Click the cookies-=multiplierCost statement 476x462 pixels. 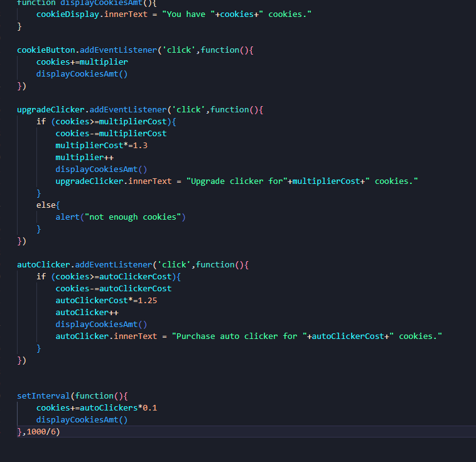pyautogui.click(x=111, y=133)
